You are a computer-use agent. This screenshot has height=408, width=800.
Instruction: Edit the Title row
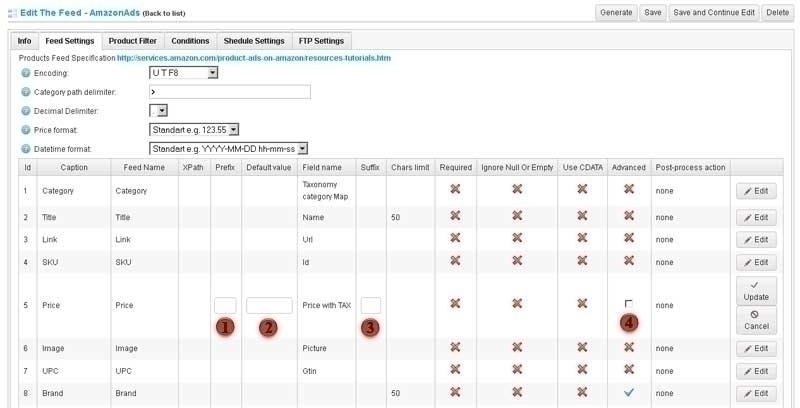756,217
